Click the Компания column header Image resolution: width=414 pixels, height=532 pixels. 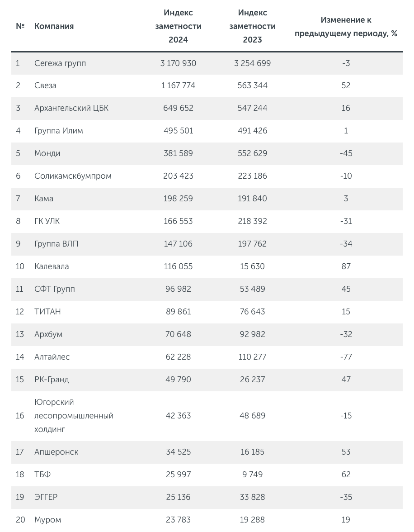click(54, 26)
